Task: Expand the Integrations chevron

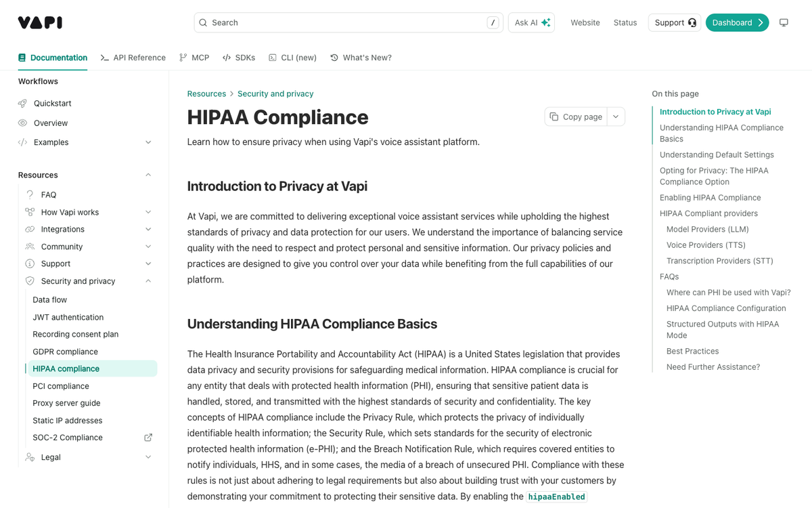Action: [148, 230]
